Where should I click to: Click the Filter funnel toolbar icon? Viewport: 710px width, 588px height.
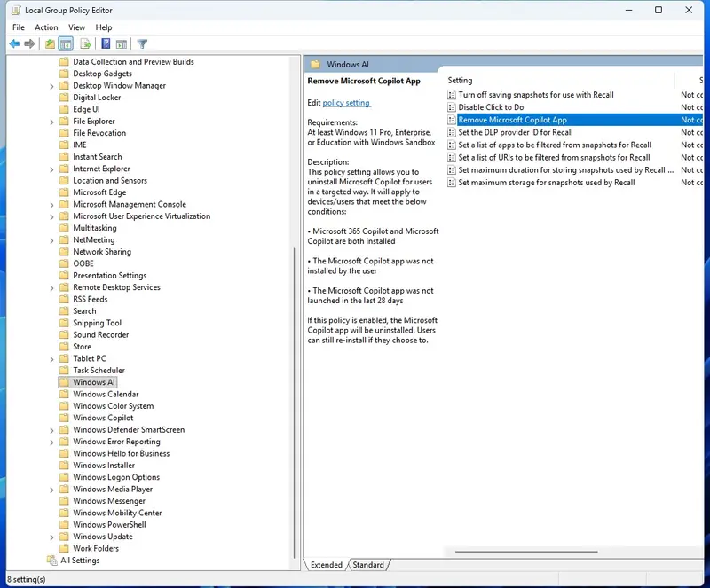click(x=142, y=44)
